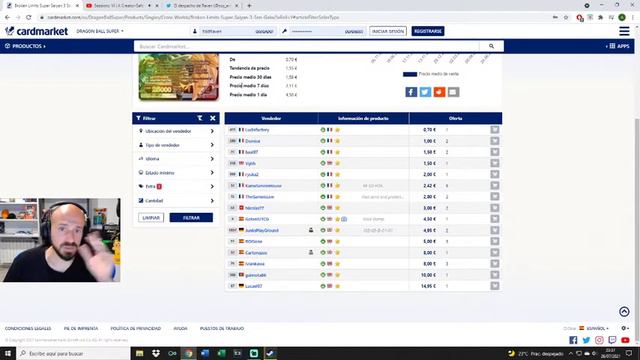The width and height of the screenshot is (640, 360).
Task: Click professional seller icon in 4,95 € row
Action: tap(311, 230)
